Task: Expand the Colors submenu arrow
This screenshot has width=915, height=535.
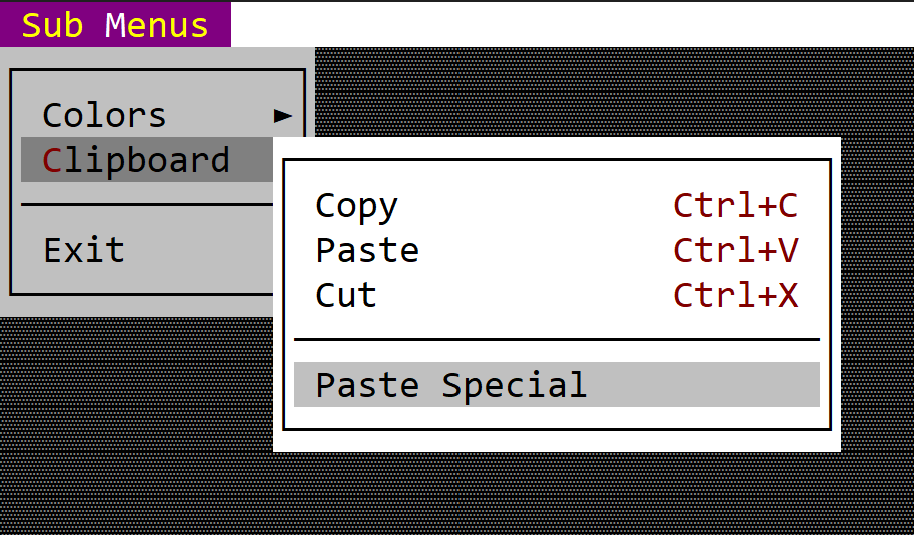Action: (283, 116)
